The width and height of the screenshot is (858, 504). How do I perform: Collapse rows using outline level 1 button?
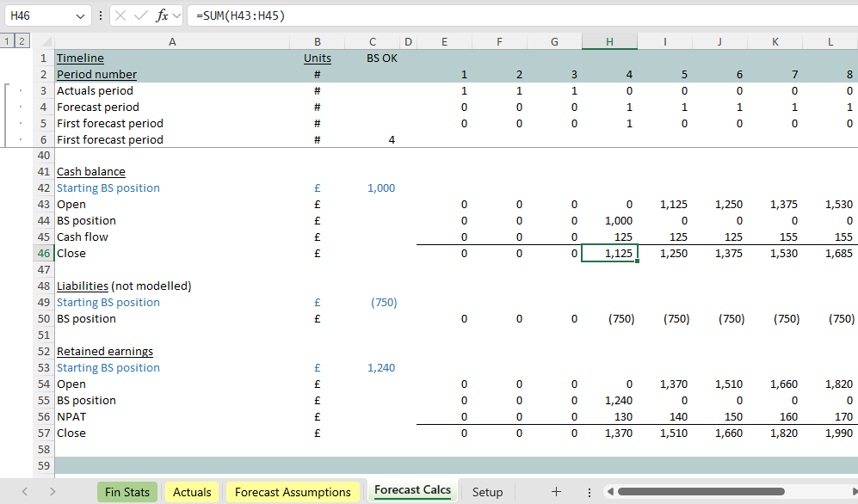coord(7,41)
